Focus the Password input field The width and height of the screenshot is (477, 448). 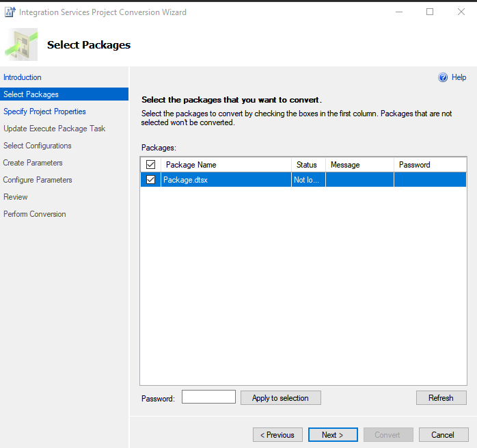pos(208,397)
